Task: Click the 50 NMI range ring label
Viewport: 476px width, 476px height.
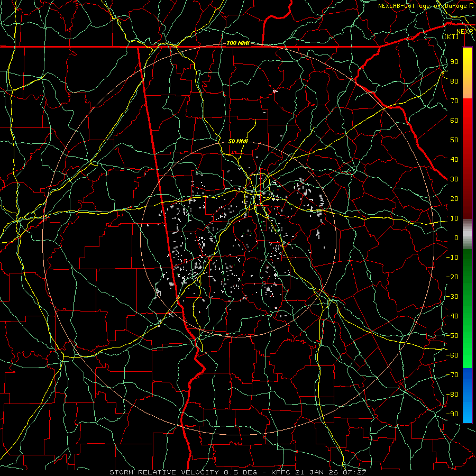Action: (x=238, y=141)
